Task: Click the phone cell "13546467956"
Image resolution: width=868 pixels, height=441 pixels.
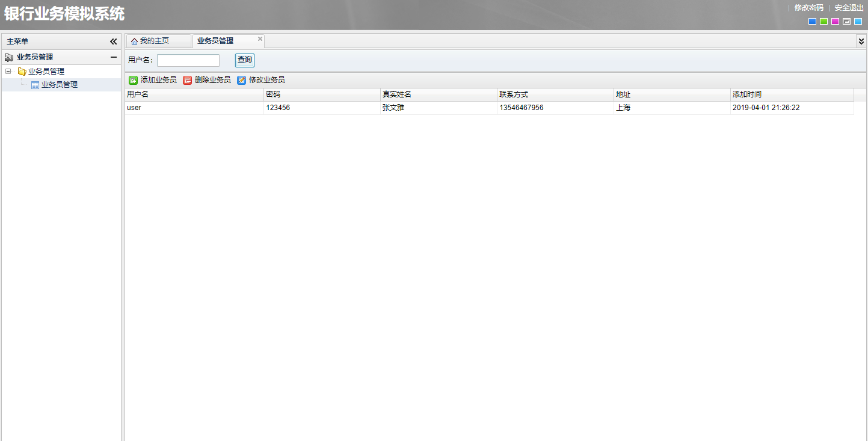Action: click(x=556, y=108)
